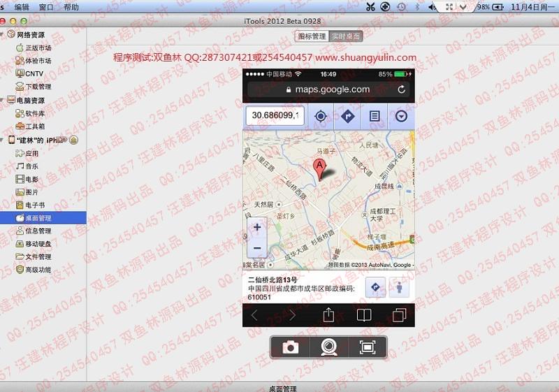
Task: Open 正版市场 in the sidebar
Action: [34, 48]
